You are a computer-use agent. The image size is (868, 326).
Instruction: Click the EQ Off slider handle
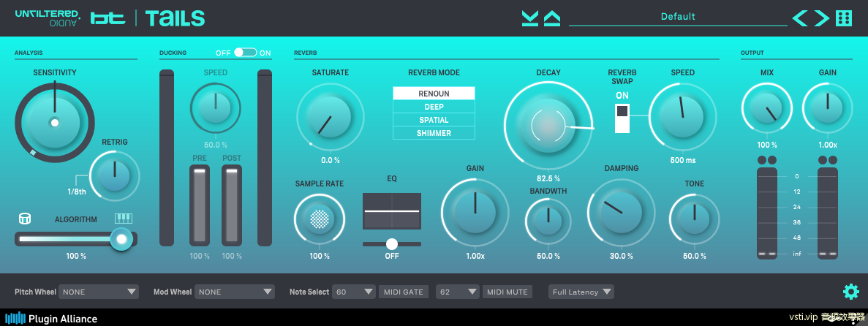392,243
